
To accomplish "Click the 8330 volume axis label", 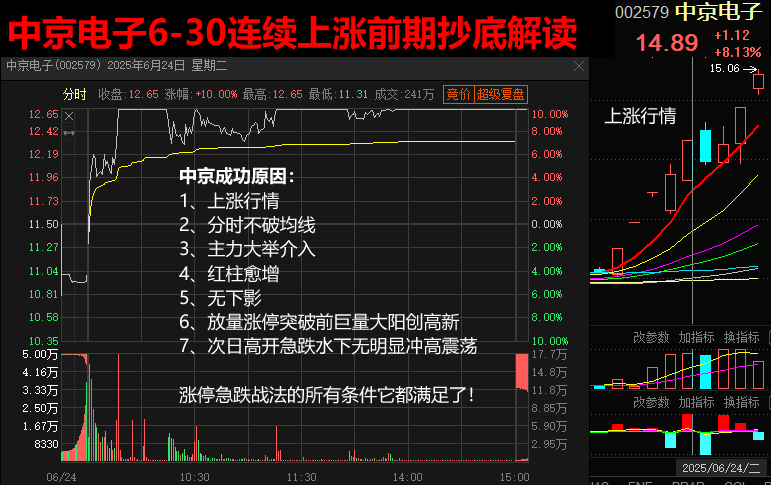I will [x=46, y=444].
